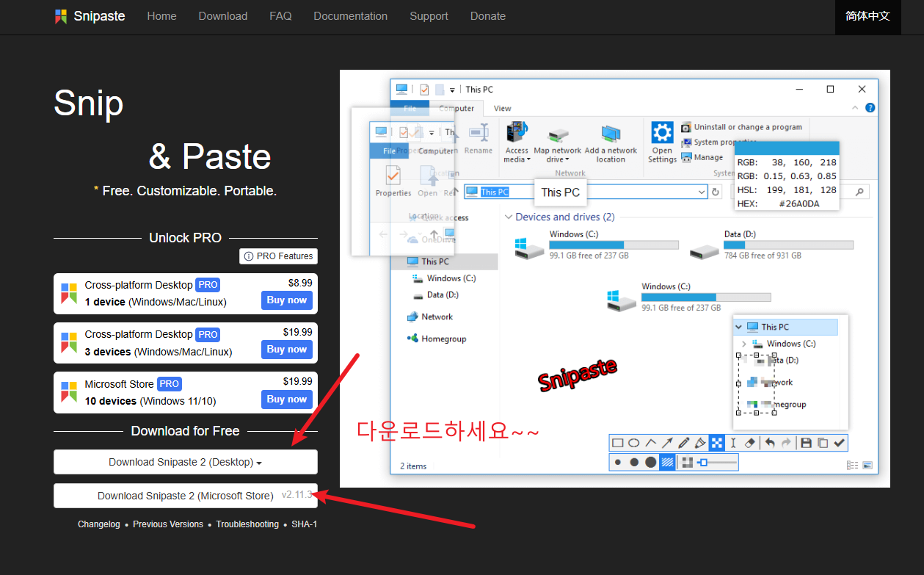Switch to the Computer ribbon tab

(x=456, y=108)
